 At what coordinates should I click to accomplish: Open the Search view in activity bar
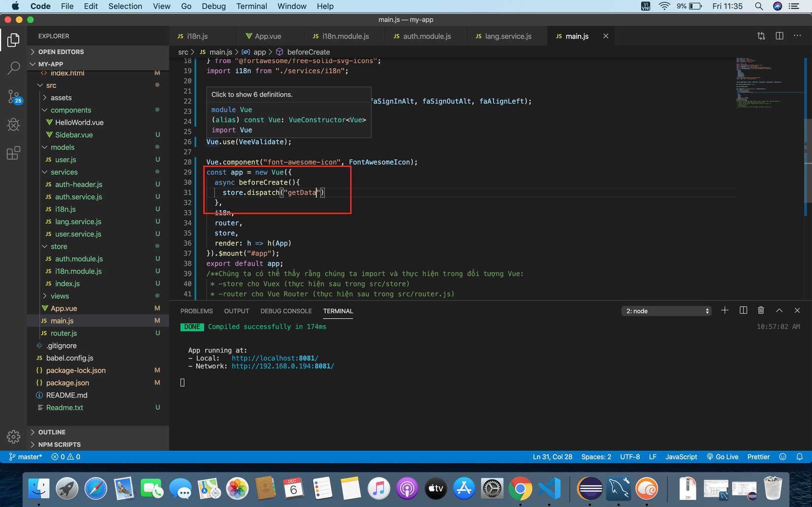tap(13, 68)
